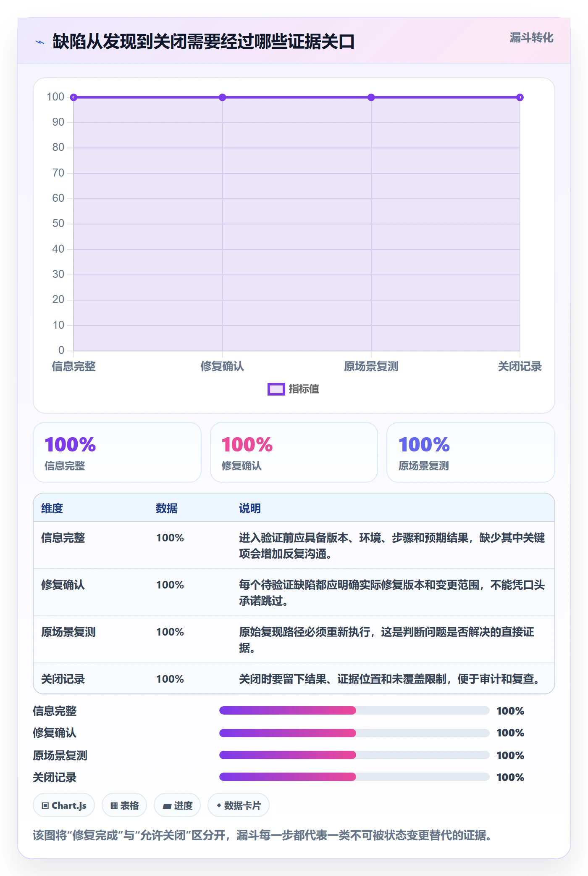Click the 修复确认 data point on the chart
The width and height of the screenshot is (588, 876).
pos(223,98)
